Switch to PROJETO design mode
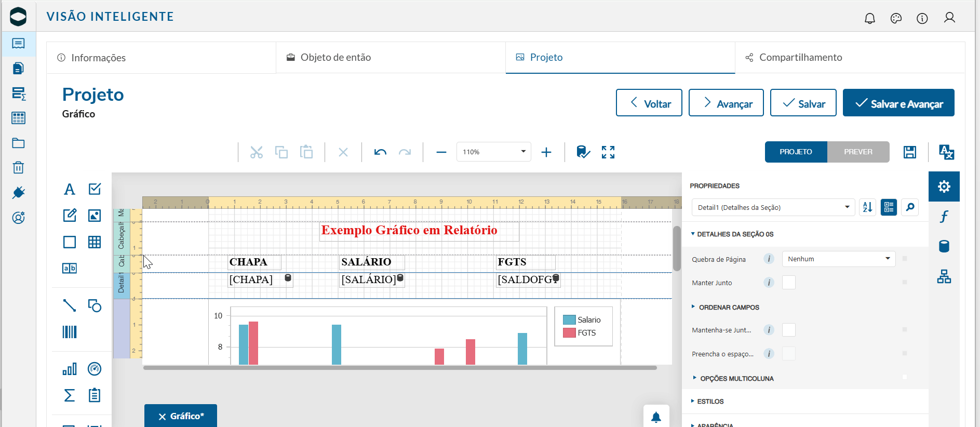 tap(796, 152)
